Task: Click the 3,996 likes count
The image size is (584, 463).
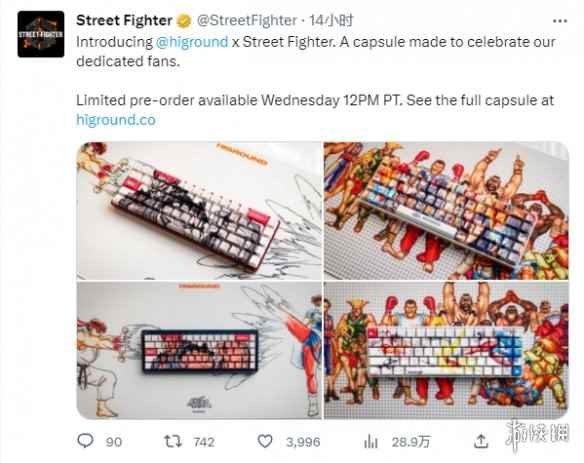Action: click(303, 442)
